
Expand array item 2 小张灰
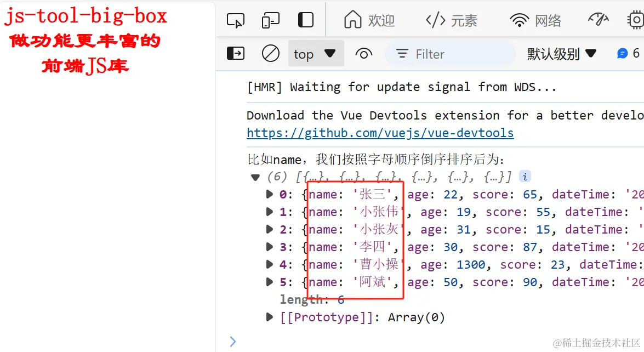tap(270, 229)
